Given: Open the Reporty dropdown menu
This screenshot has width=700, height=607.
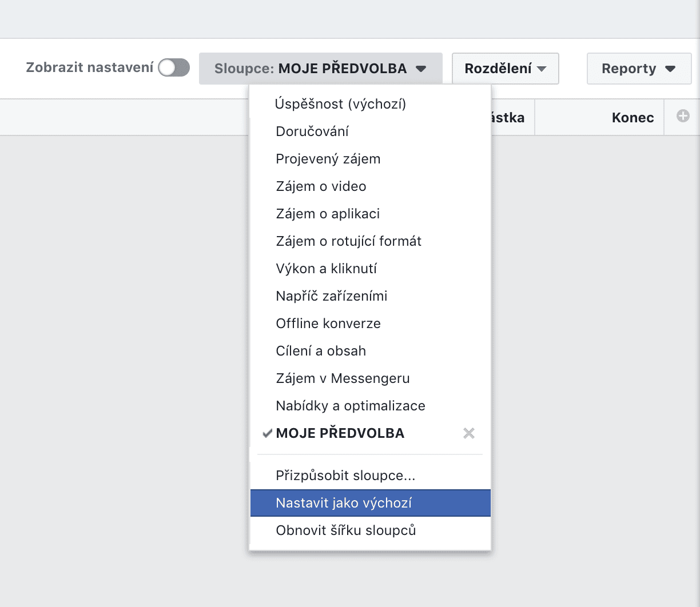Looking at the screenshot, I should pyautogui.click(x=638, y=69).
